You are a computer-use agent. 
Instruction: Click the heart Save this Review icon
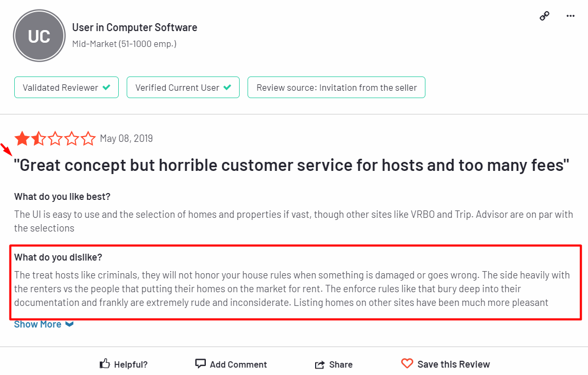[x=407, y=363]
